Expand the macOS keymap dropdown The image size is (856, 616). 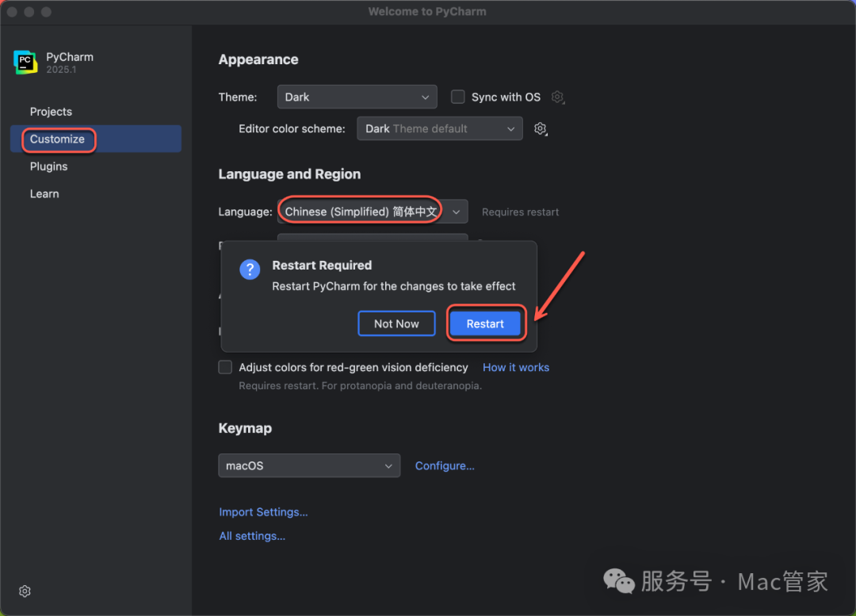point(309,465)
